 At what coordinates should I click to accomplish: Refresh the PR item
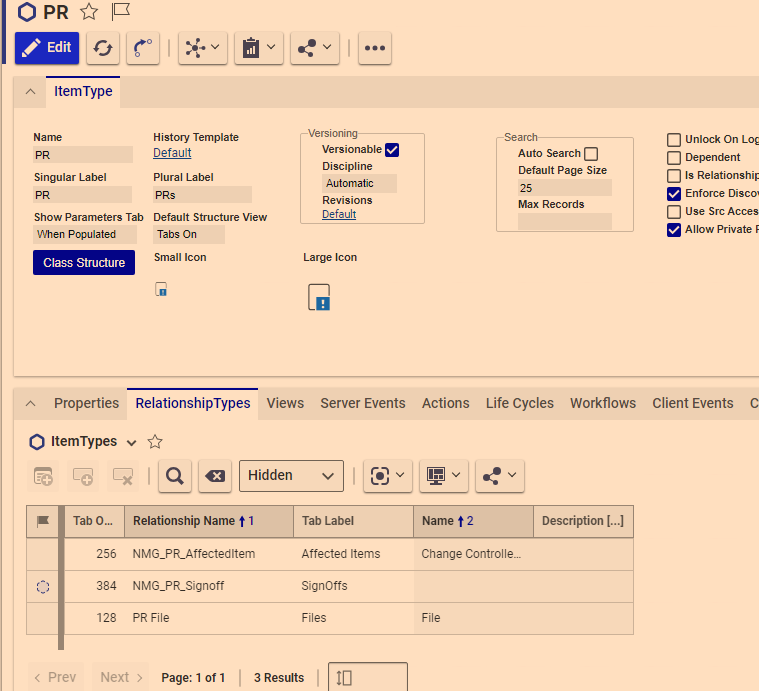tap(102, 48)
